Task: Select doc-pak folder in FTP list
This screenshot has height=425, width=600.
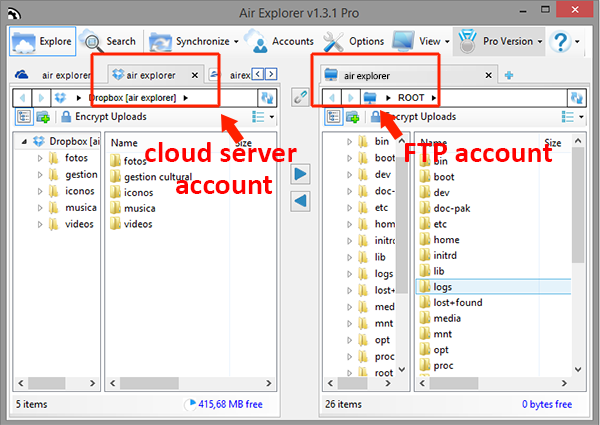Action: pyautogui.click(x=445, y=208)
